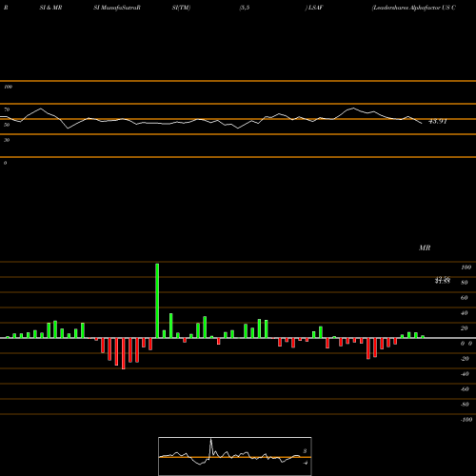Click the MR axis label 80
This screenshot has width=476, height=476.
pos(465,283)
